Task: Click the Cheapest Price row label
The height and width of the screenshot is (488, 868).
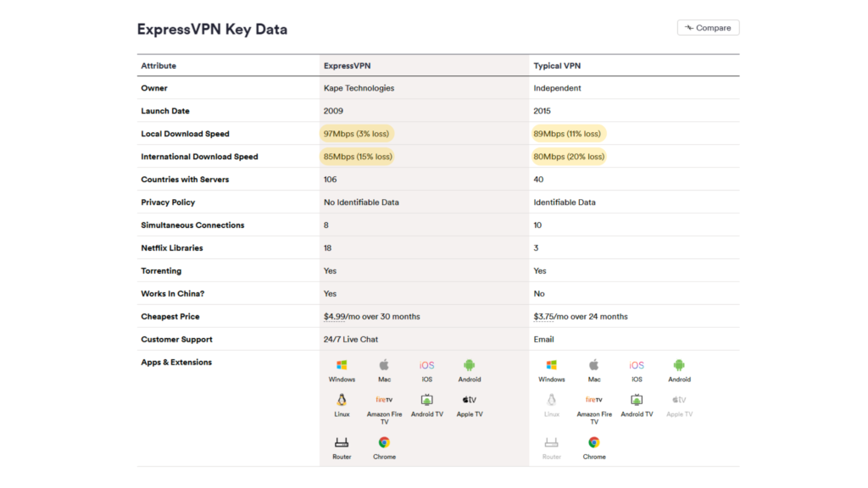Action: click(170, 317)
